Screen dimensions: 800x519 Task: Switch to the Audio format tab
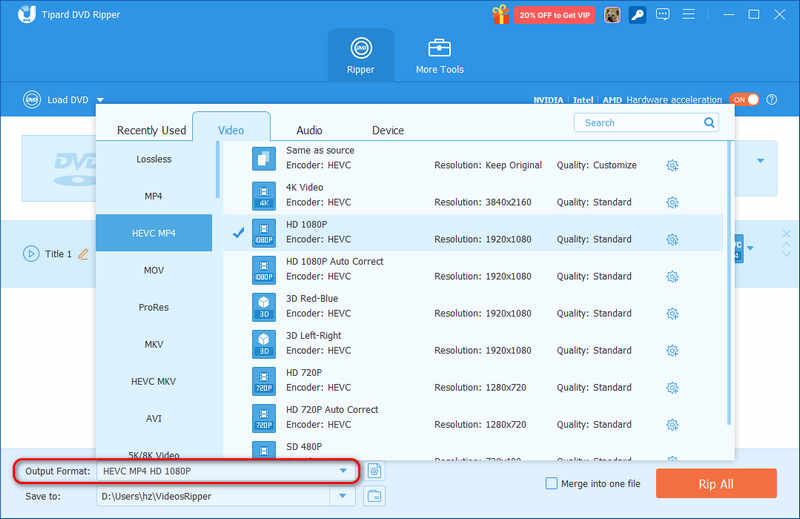tap(309, 130)
